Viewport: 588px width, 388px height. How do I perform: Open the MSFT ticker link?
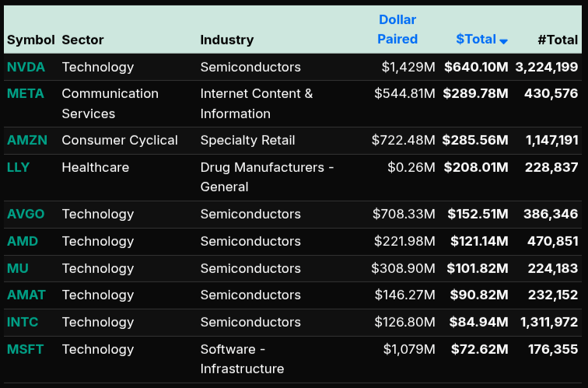coord(26,349)
